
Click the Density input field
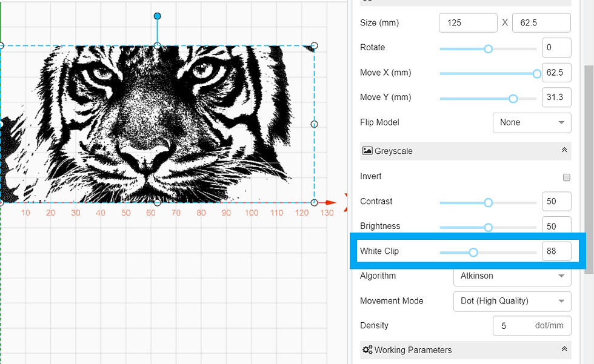coord(532,326)
